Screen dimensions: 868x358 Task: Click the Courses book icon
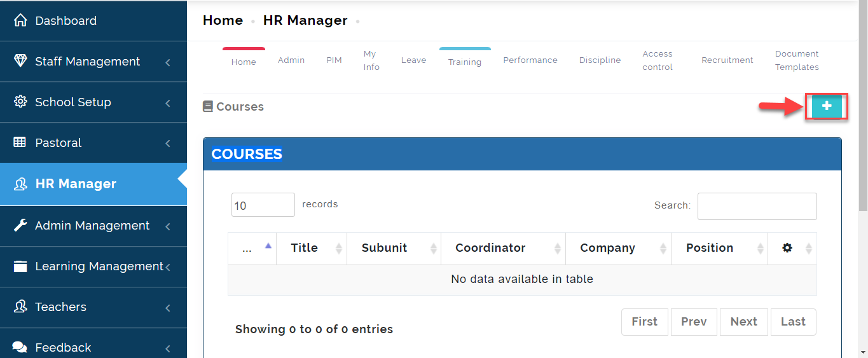coord(207,107)
